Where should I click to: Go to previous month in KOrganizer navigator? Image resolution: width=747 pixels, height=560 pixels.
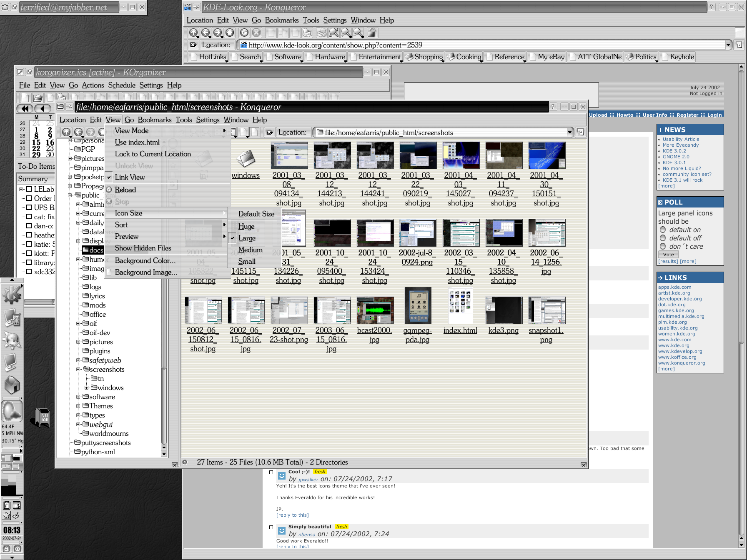[42, 109]
